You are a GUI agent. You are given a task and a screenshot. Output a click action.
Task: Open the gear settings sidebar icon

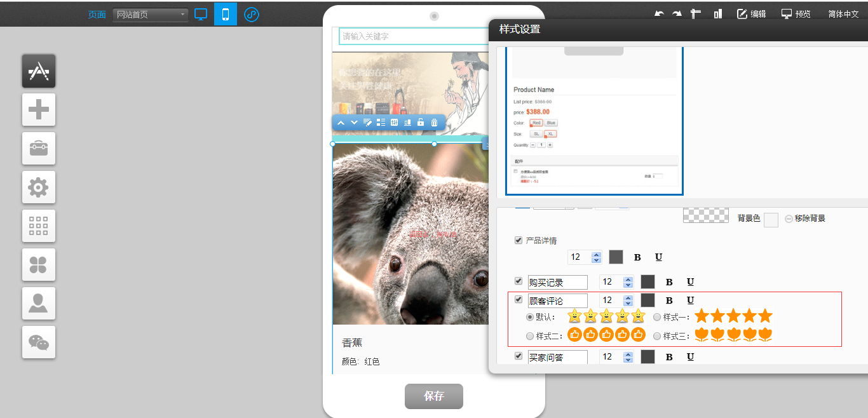pyautogui.click(x=39, y=187)
